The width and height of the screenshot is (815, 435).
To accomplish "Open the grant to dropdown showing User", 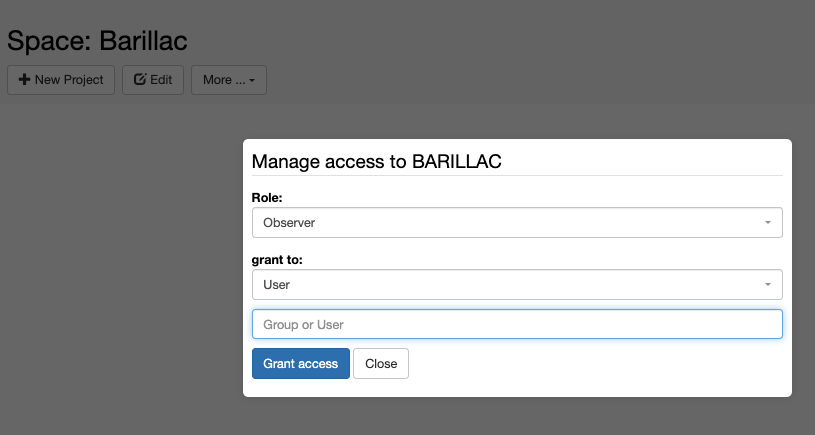I will click(517, 284).
